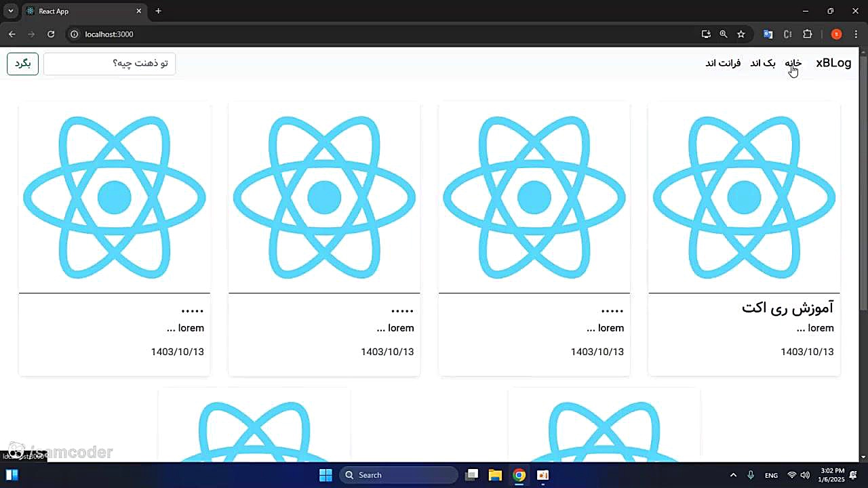The width and height of the screenshot is (868, 488).
Task: Click the taskbar Search box
Action: click(399, 475)
